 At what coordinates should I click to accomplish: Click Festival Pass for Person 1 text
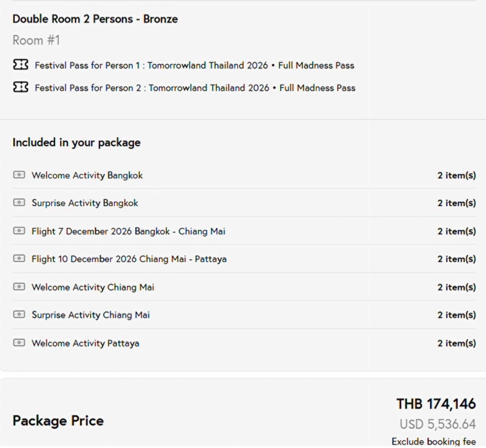(x=194, y=65)
